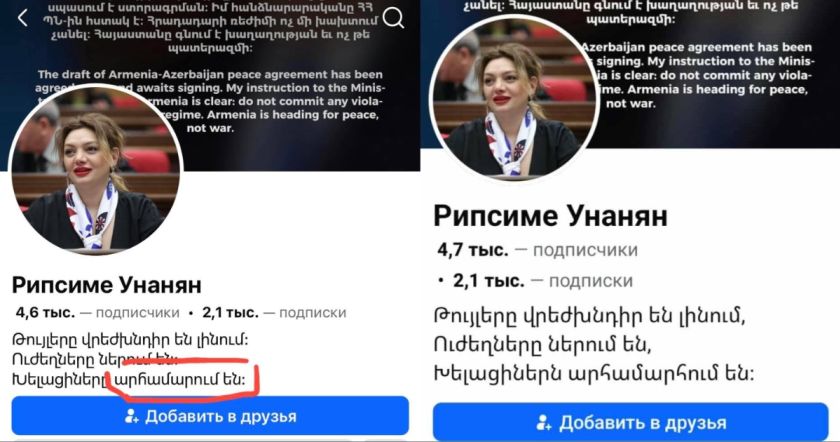Open right 2,1 тыс. подписки list
The image size is (840, 442).
543,280
